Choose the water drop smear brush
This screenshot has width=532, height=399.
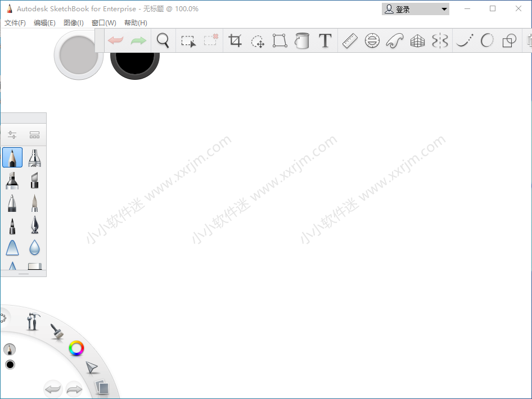(x=35, y=248)
